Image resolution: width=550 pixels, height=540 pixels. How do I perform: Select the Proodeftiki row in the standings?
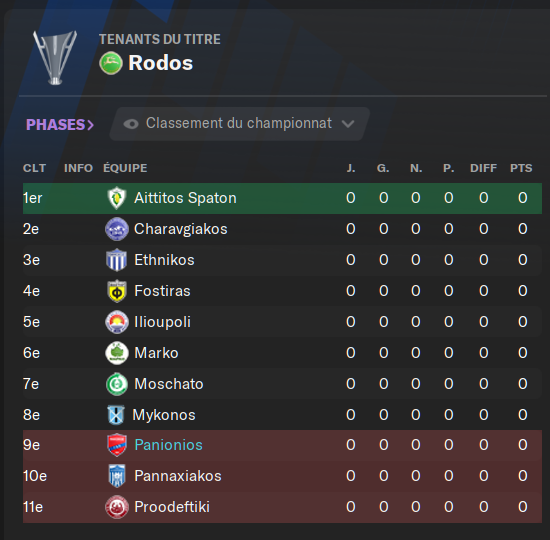[x=282, y=507]
